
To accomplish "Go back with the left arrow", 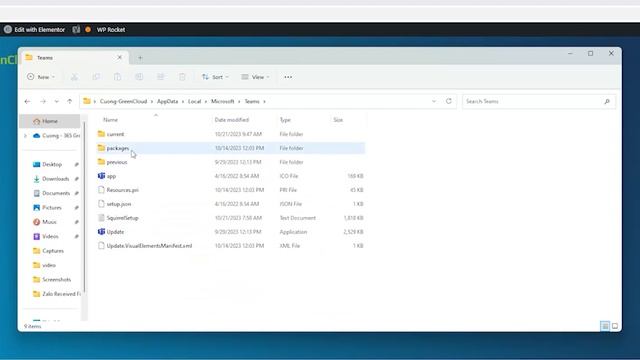I will pyautogui.click(x=27, y=101).
